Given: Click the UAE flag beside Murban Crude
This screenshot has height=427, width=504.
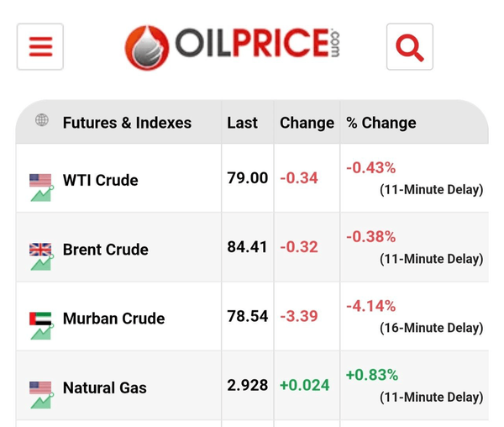Looking at the screenshot, I should (x=40, y=319).
